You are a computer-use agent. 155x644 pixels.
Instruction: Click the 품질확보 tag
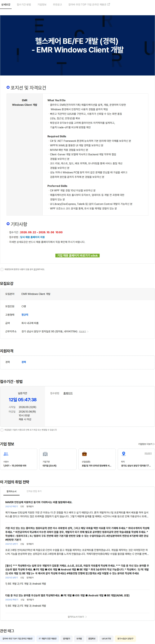92,638
